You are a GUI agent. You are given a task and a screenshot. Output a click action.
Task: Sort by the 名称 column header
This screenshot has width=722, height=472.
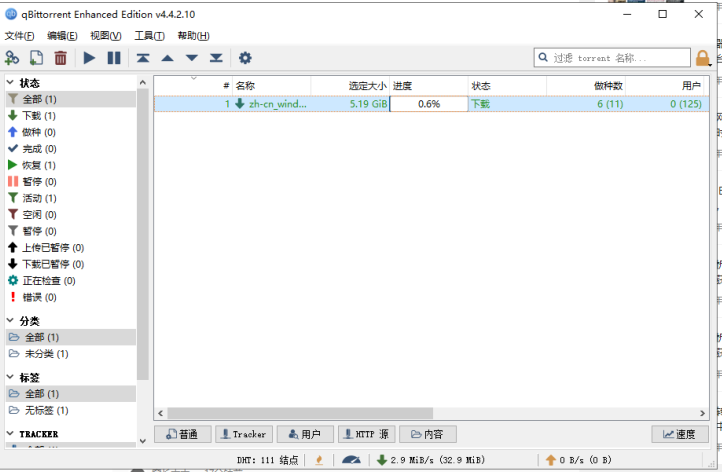point(272,86)
